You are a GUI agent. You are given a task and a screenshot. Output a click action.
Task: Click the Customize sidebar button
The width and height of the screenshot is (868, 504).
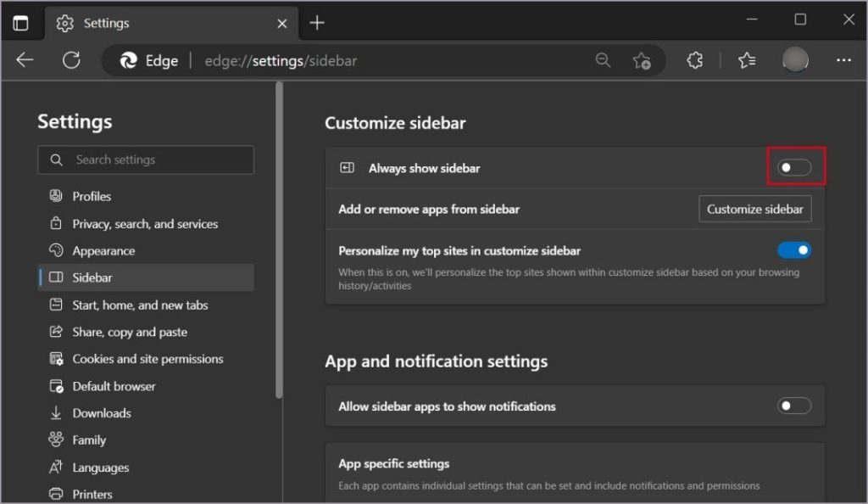coord(755,209)
